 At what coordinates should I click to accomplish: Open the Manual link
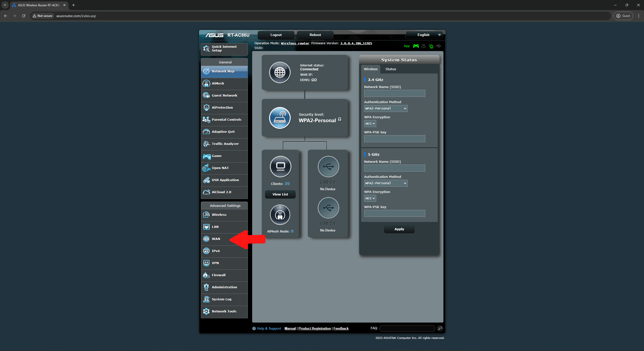(290, 328)
